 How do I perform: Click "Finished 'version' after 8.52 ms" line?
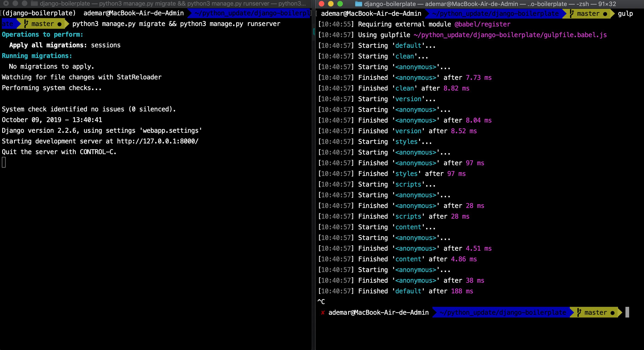click(397, 131)
